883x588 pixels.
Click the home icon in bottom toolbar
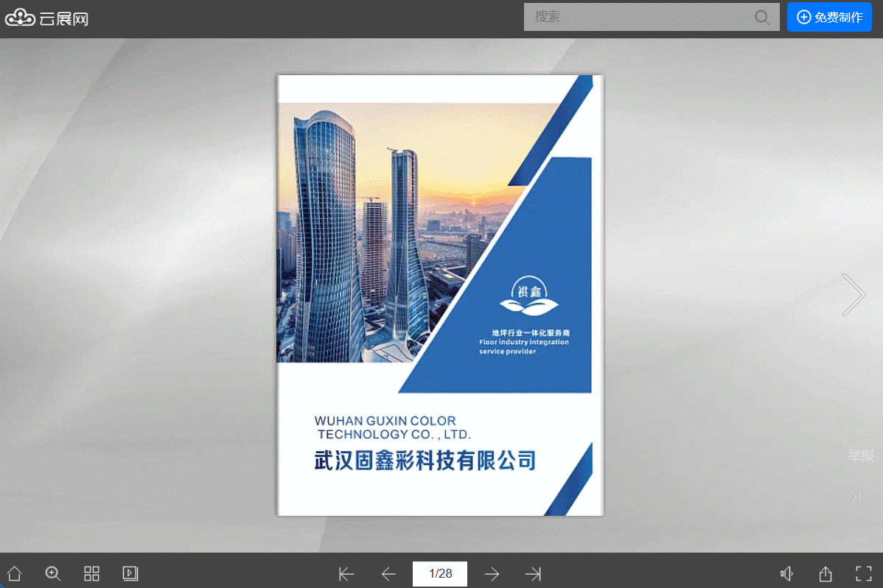pyautogui.click(x=14, y=573)
